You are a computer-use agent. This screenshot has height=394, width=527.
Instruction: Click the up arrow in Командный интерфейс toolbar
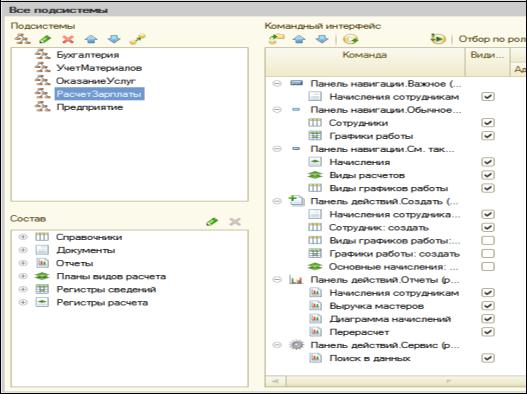[x=299, y=39]
